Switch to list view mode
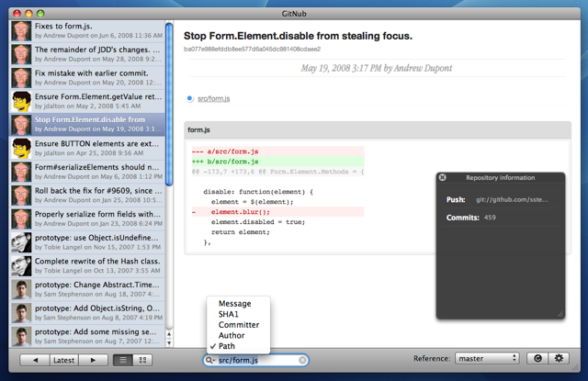588x381 pixels. point(123,360)
